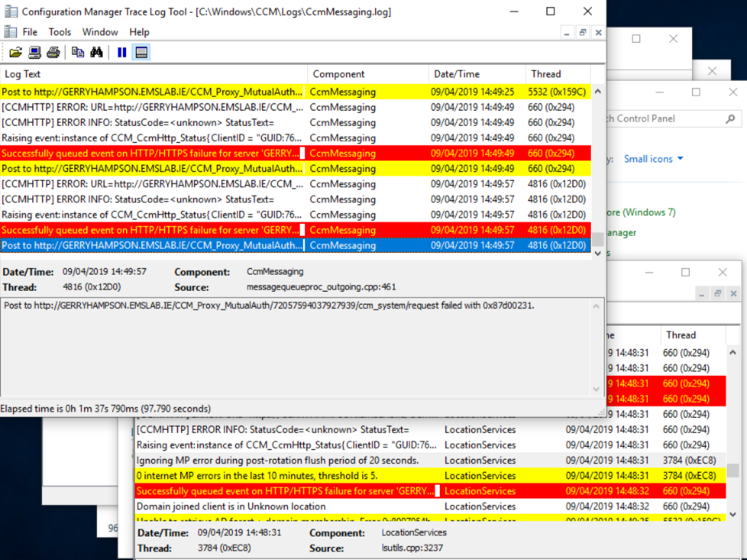Select the ERROR INFO StatusCode row at 14:49:49
Screen dimensions: 747x560
click(295, 122)
